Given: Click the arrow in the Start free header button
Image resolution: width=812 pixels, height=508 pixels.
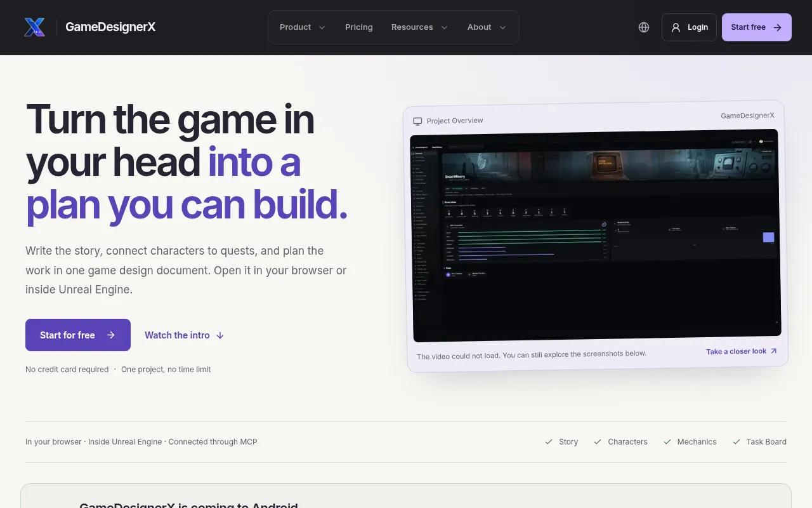Looking at the screenshot, I should (778, 27).
